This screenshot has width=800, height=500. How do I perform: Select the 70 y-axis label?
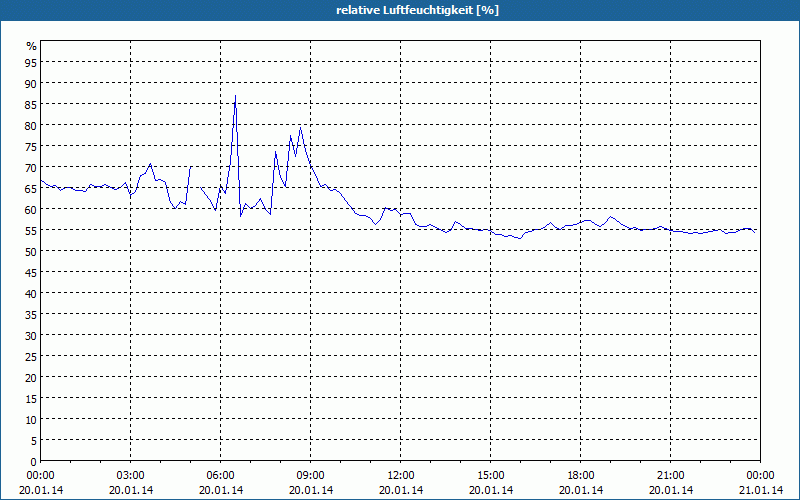pos(31,167)
